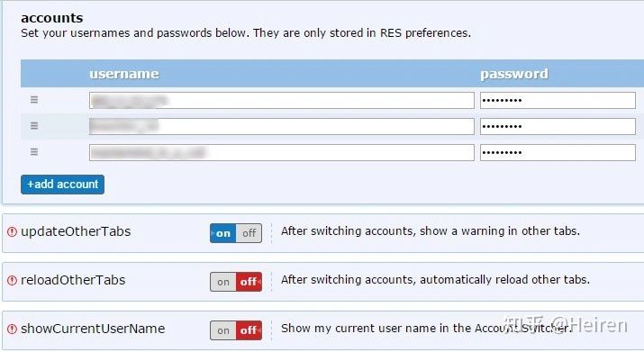Image resolution: width=644 pixels, height=352 pixels.
Task: Click the info icon beside showCurrentUserName
Action: point(12,329)
